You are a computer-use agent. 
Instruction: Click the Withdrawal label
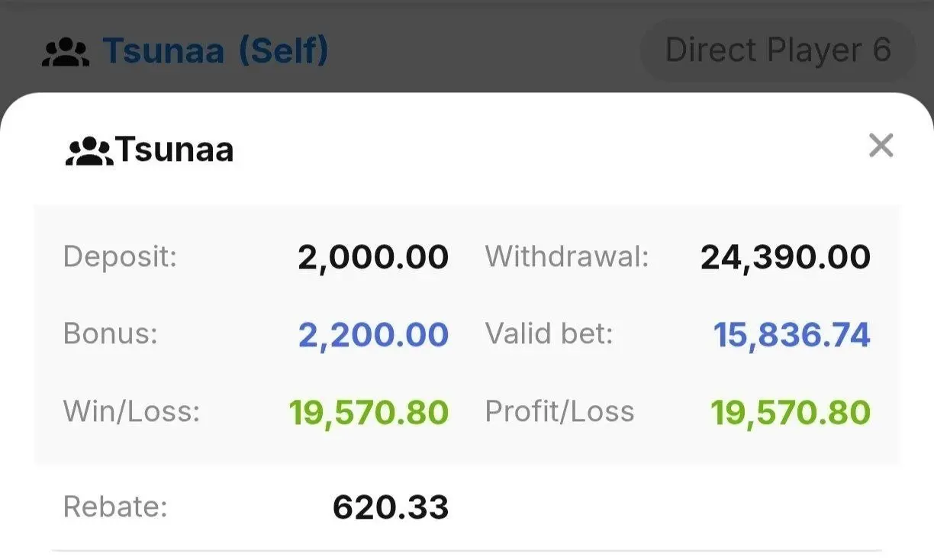tap(567, 257)
